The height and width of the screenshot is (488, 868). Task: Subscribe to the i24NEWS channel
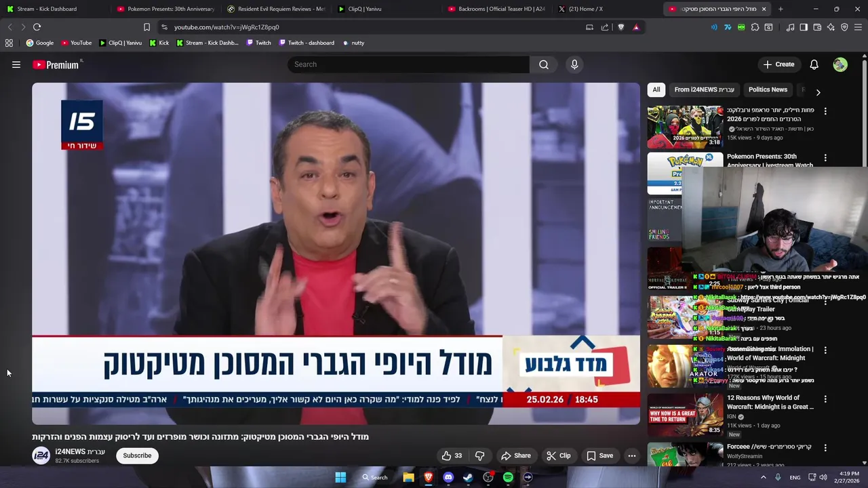[137, 455]
